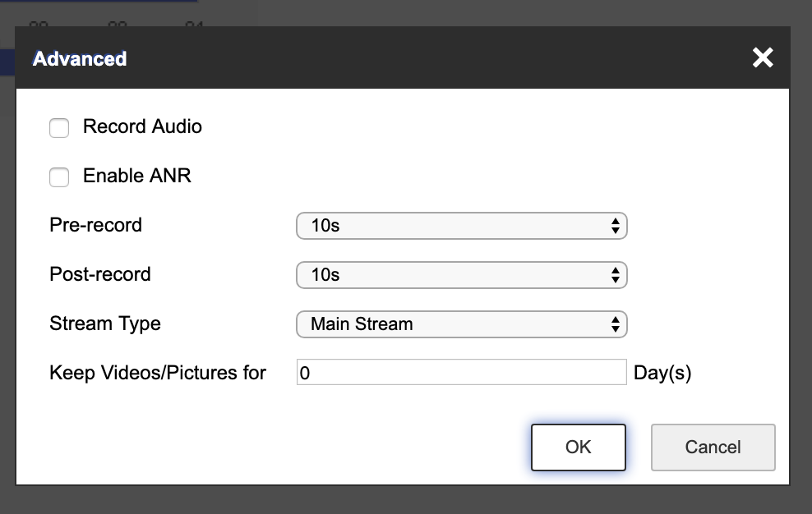Click the Advanced dialog title
The height and width of the screenshot is (514, 812).
[x=80, y=59]
